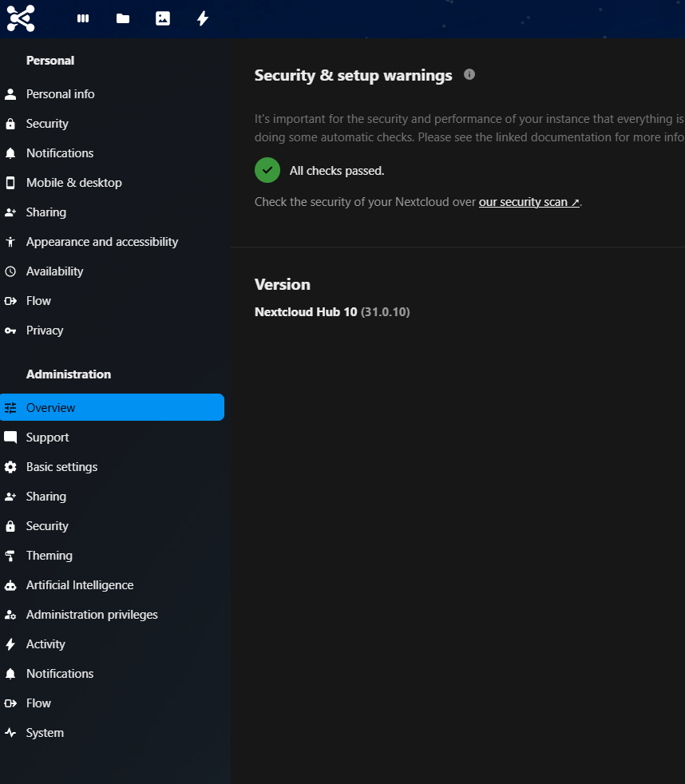
Task: Open the Files app folder icon
Action: 123,18
